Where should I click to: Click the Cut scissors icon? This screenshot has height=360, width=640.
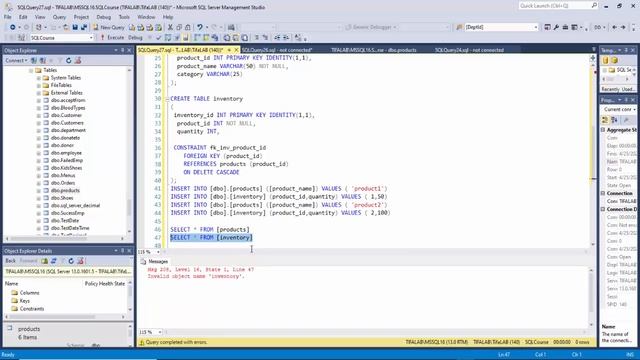click(x=171, y=27)
